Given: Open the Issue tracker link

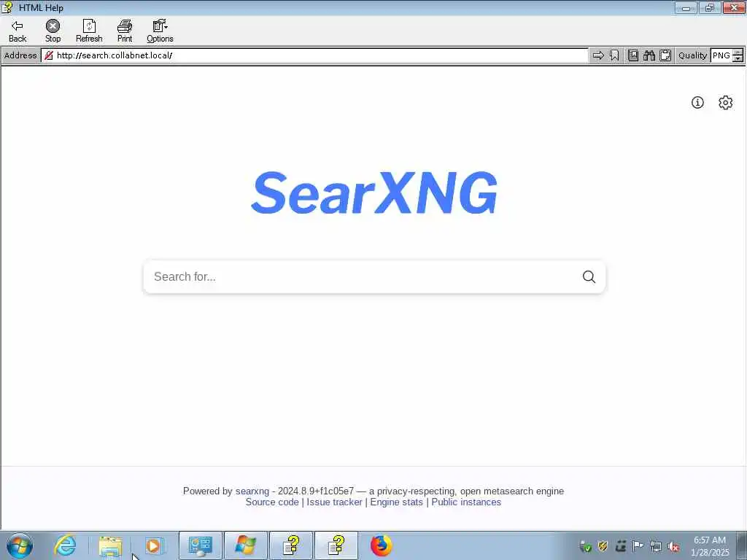Looking at the screenshot, I should (334, 502).
